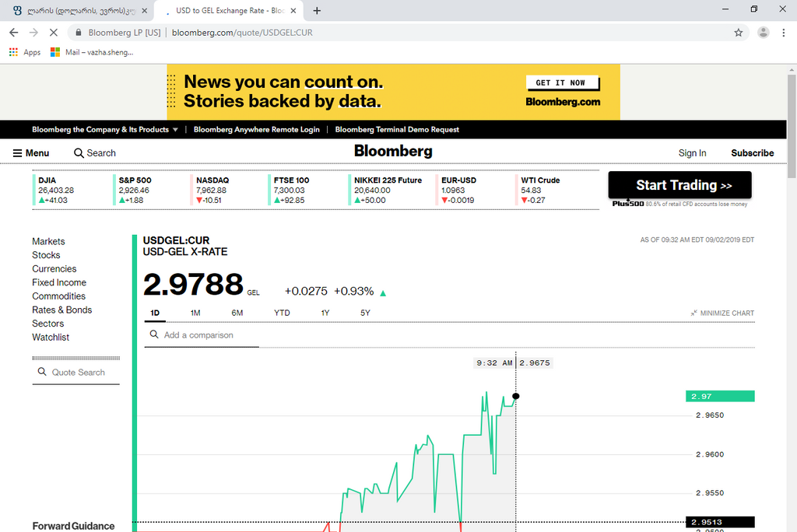
Task: Click the comparison search magnifier icon
Action: point(154,334)
